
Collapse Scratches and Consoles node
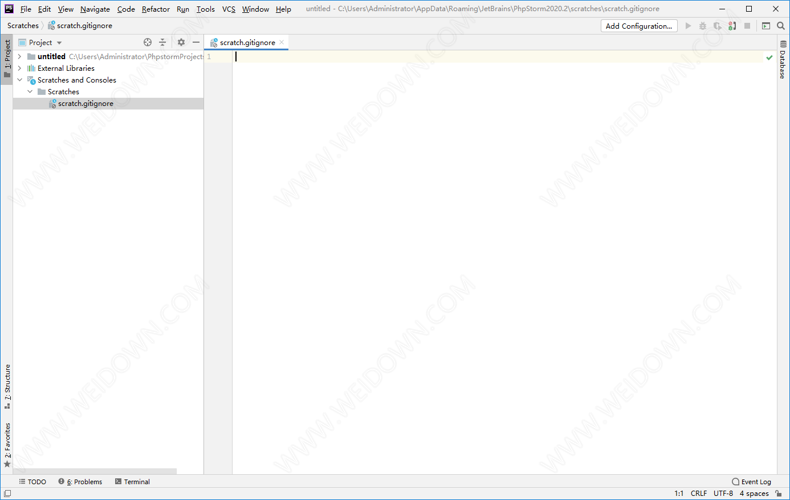20,80
